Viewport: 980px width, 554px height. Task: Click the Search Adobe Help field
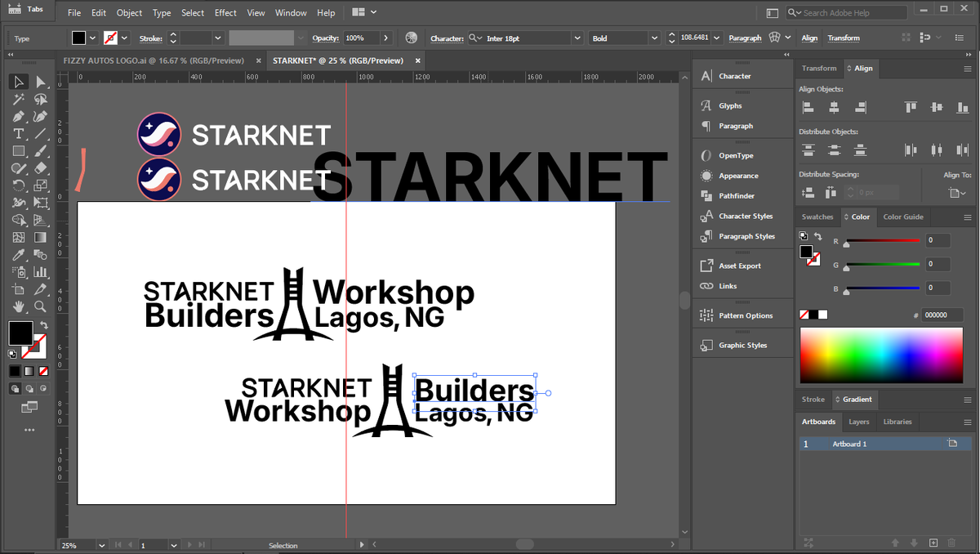(847, 12)
